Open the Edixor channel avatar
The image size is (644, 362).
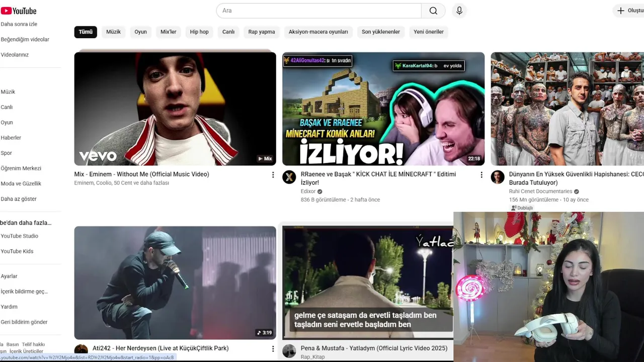click(x=289, y=177)
